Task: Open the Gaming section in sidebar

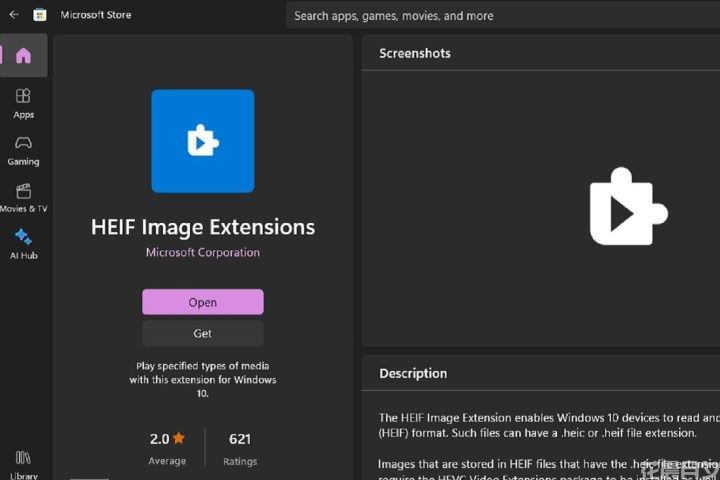Action: (23, 151)
